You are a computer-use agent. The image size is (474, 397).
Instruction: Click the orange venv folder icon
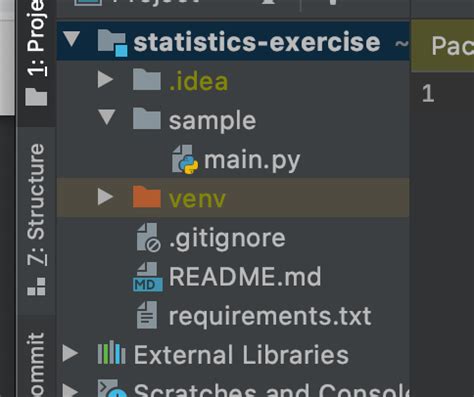(x=147, y=197)
